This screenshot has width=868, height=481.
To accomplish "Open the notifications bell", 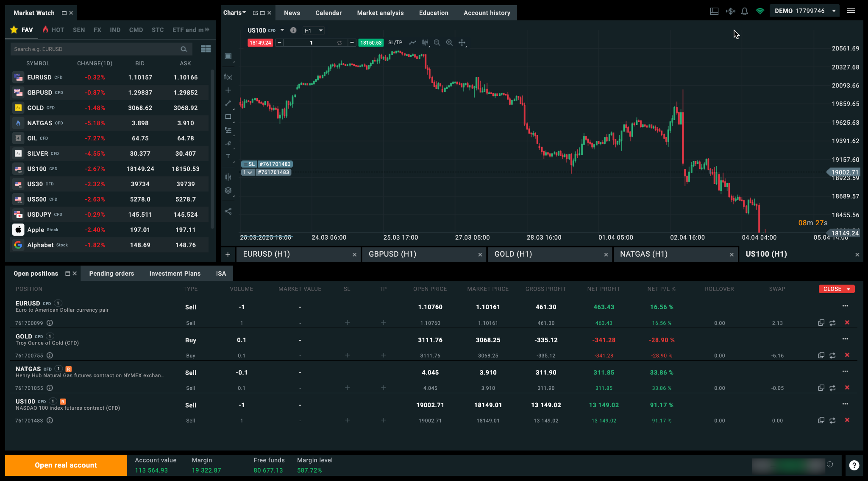I will tap(745, 11).
